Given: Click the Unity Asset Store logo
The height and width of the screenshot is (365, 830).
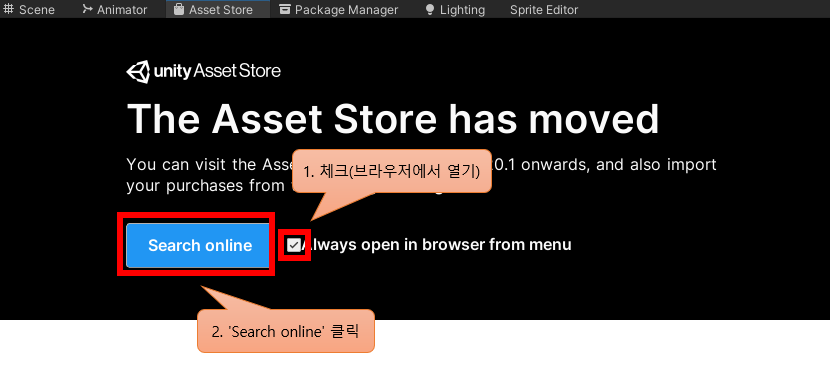Looking at the screenshot, I should 204,71.
